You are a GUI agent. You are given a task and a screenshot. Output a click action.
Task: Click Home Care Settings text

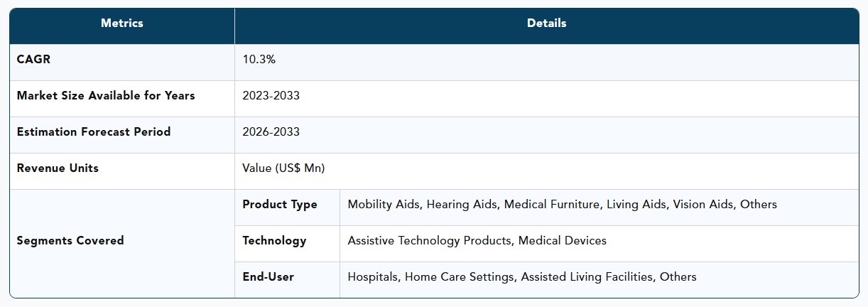[460, 277]
